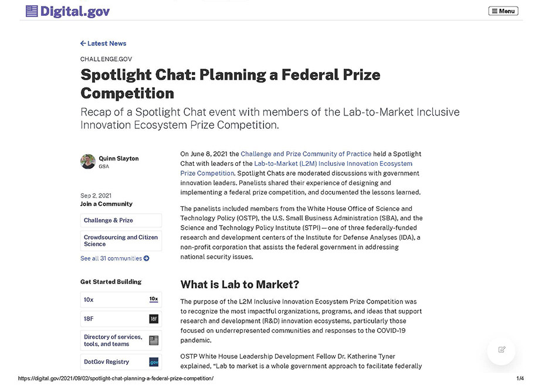Click the floating edit page icon

click(502, 350)
